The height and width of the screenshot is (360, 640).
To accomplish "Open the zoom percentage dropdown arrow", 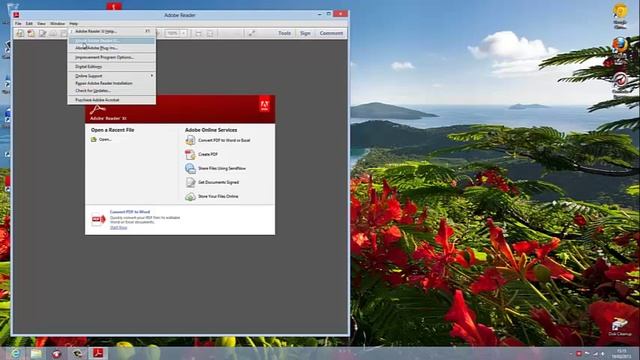I will (x=184, y=33).
